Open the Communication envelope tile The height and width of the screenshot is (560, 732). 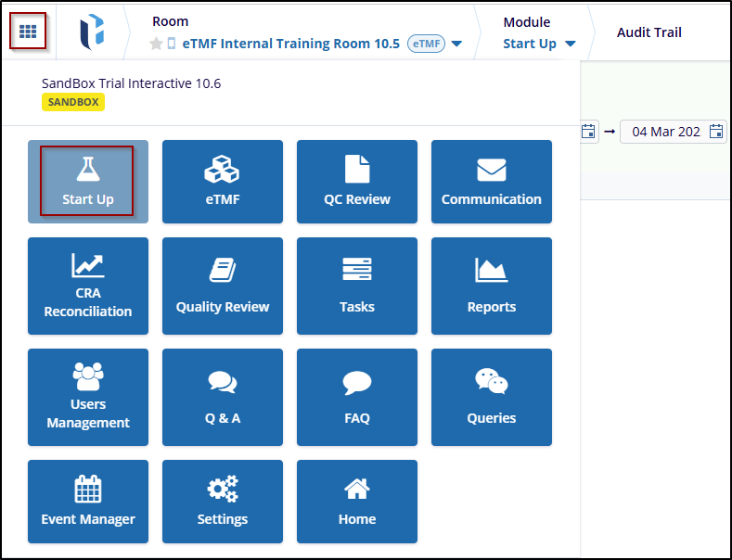(491, 182)
